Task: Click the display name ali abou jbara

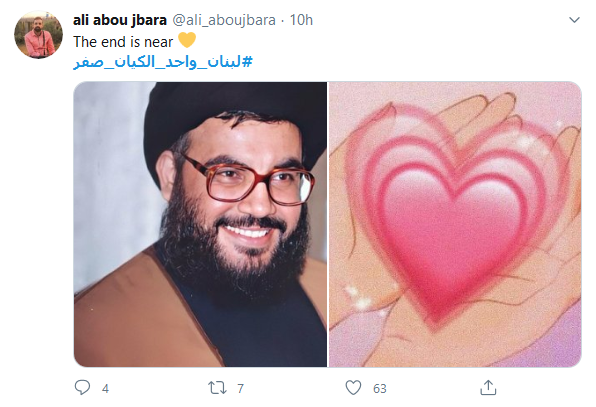Action: coord(120,20)
